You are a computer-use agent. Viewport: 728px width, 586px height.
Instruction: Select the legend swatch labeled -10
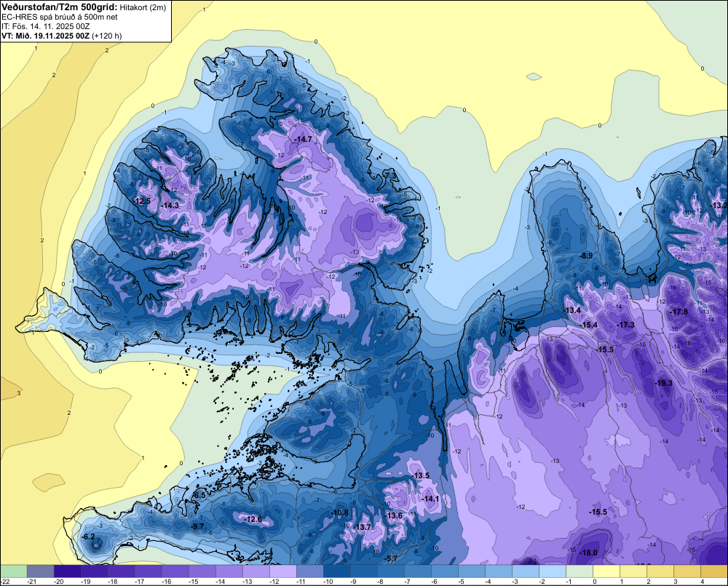click(336, 571)
